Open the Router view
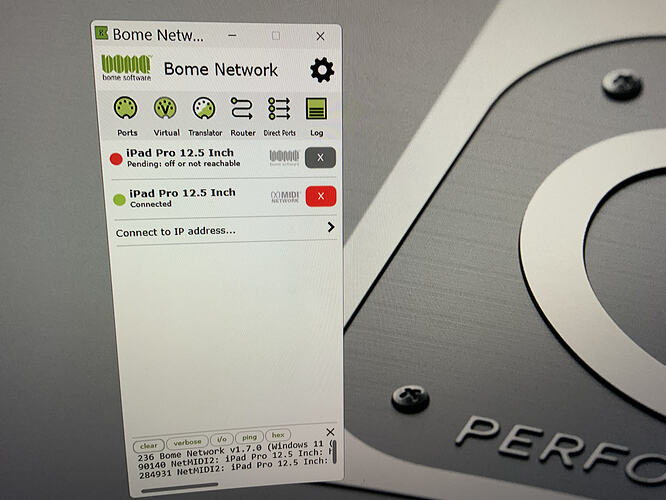This screenshot has width=666, height=500. pyautogui.click(x=243, y=116)
